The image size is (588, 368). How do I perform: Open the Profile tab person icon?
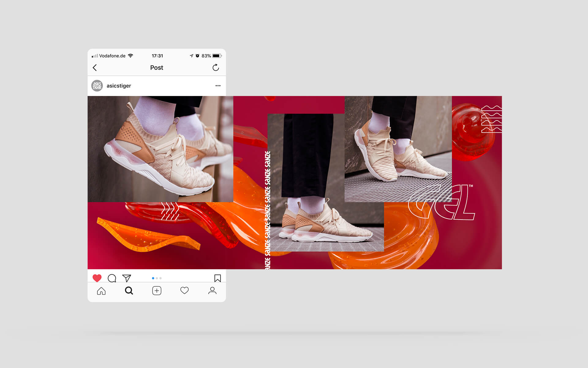212,291
